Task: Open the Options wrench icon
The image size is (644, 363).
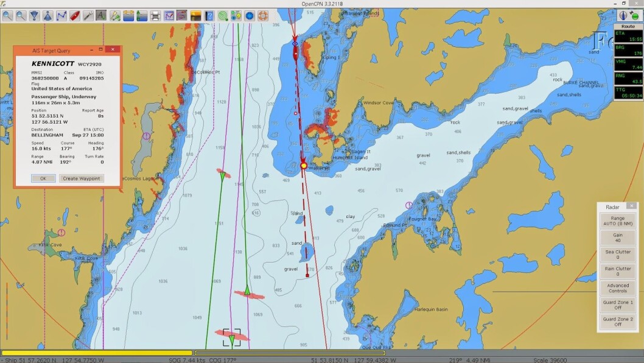Action: 88,16
